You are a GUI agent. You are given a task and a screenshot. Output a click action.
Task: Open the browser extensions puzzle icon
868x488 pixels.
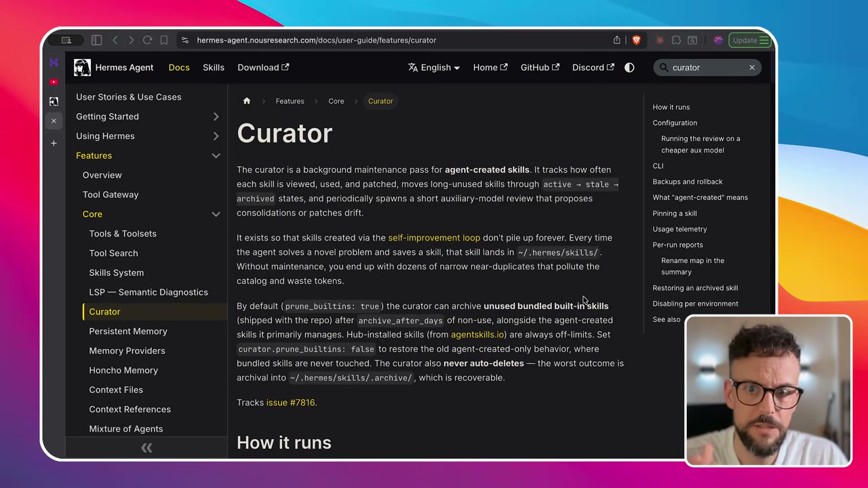(676, 40)
